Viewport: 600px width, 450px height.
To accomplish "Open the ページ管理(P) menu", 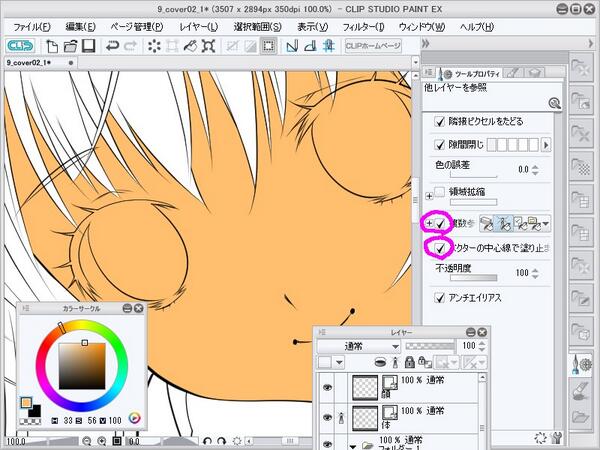I will click(137, 27).
